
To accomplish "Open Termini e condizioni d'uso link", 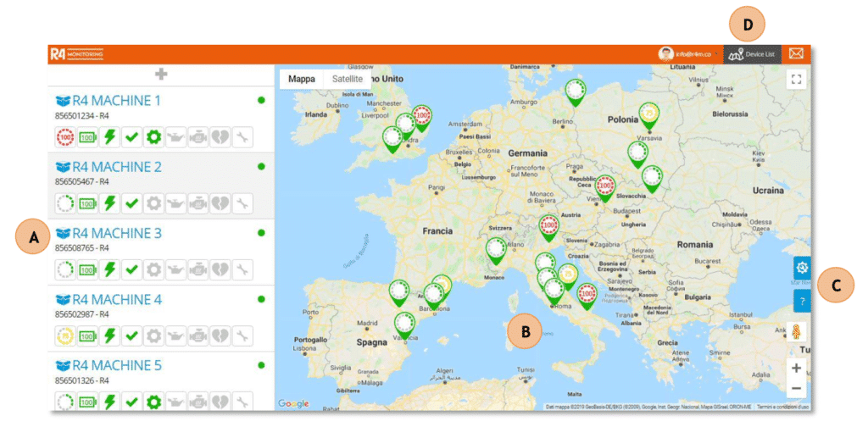I will [782, 407].
